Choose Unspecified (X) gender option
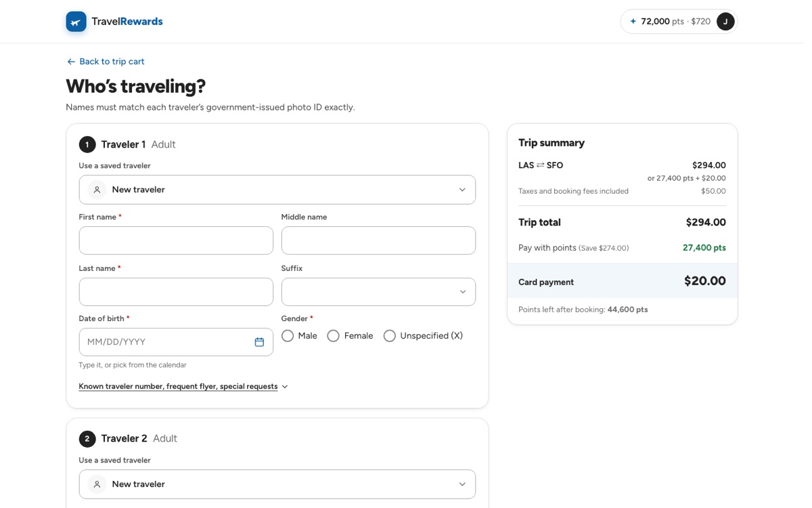 pos(390,336)
